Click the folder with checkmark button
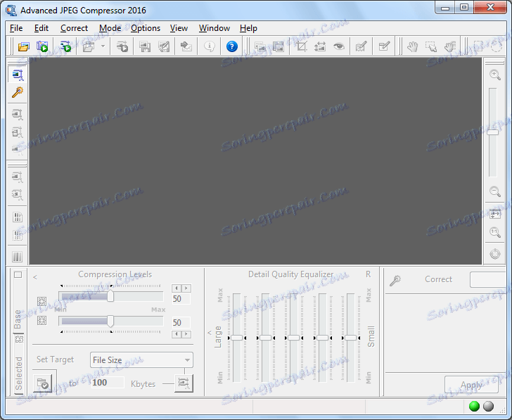512x420 pixels. (43, 383)
